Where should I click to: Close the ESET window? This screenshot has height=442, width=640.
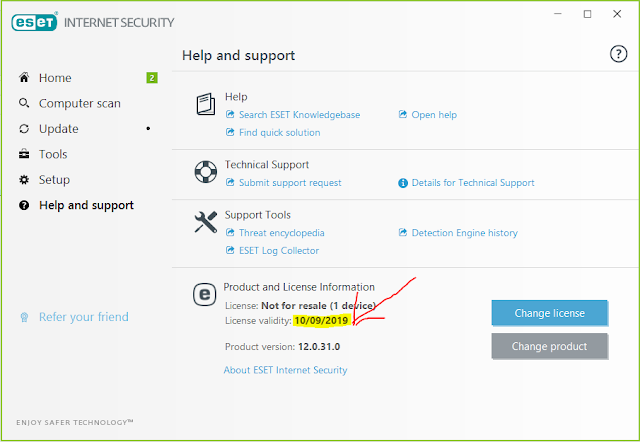click(x=617, y=14)
